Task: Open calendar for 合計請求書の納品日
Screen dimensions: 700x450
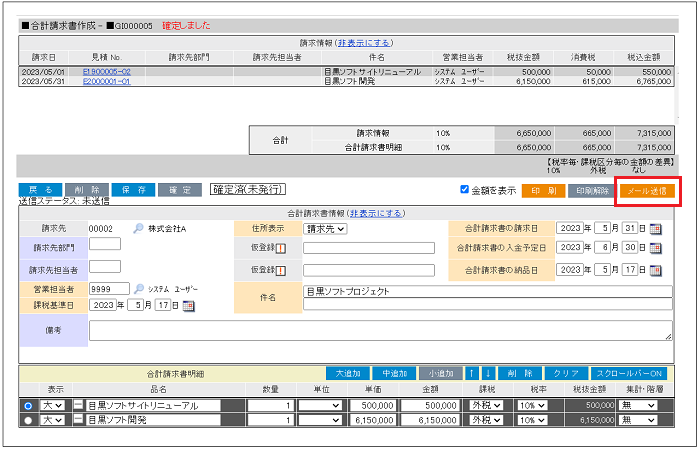Action: click(656, 270)
